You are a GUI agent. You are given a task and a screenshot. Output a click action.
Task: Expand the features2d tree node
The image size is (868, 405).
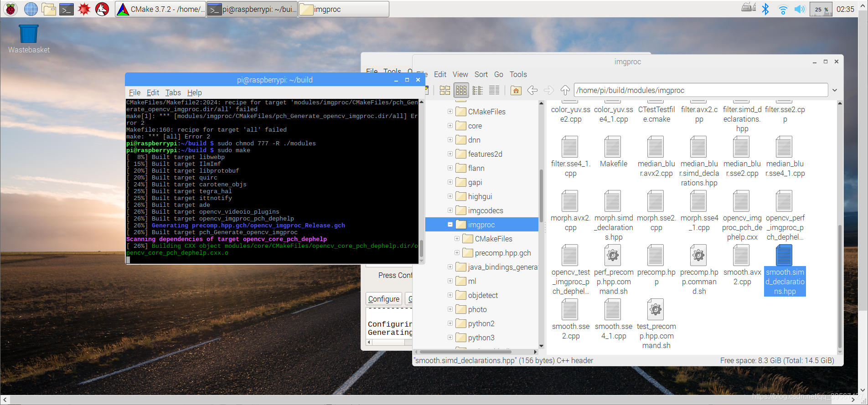(x=450, y=154)
